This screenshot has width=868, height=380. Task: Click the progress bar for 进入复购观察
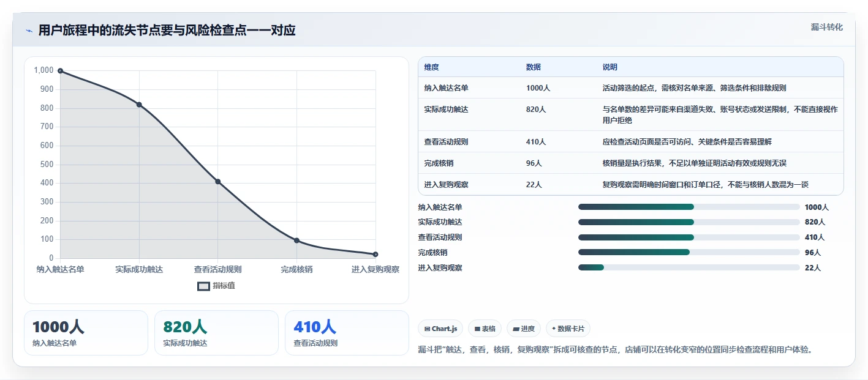[x=689, y=267]
